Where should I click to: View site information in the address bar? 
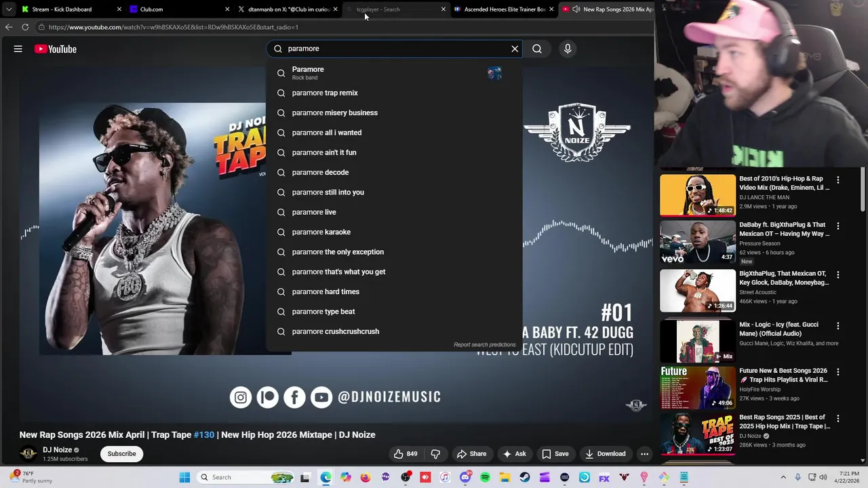[x=41, y=27]
